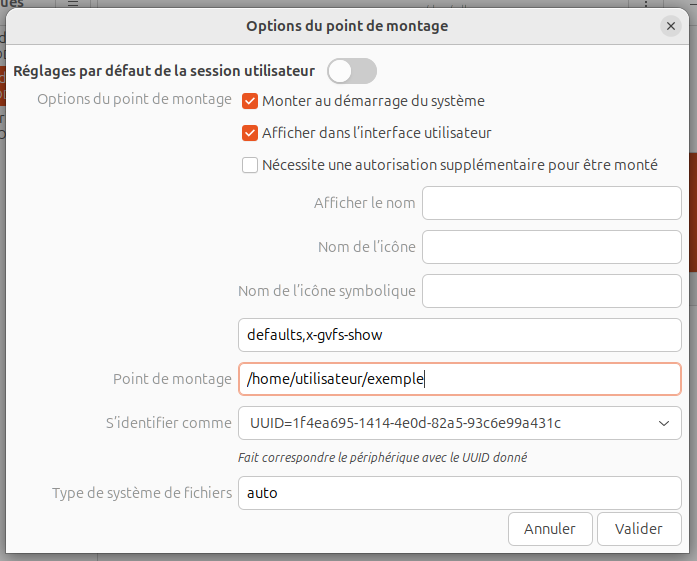Close the mount options dialog
Viewport: 697px width, 561px height.
671,26
